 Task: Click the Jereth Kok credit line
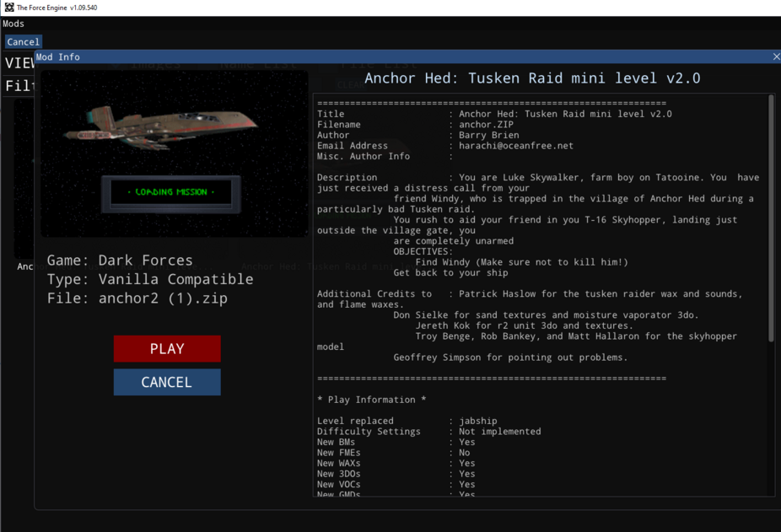[524, 325]
